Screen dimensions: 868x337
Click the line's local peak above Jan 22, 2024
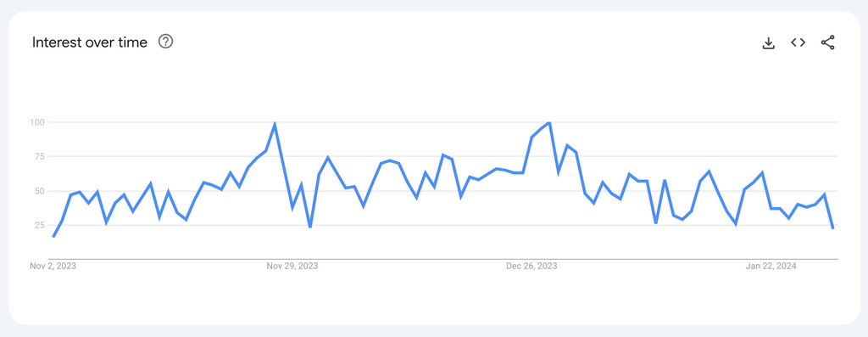click(x=762, y=173)
